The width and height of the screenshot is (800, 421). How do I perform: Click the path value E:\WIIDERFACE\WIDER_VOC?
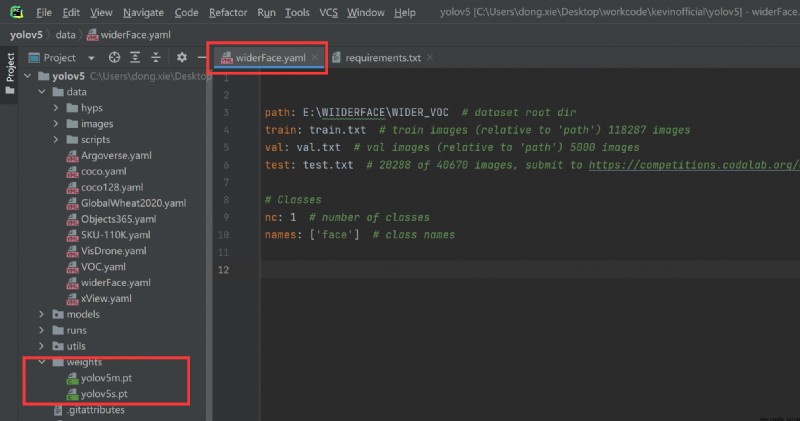tap(376, 112)
